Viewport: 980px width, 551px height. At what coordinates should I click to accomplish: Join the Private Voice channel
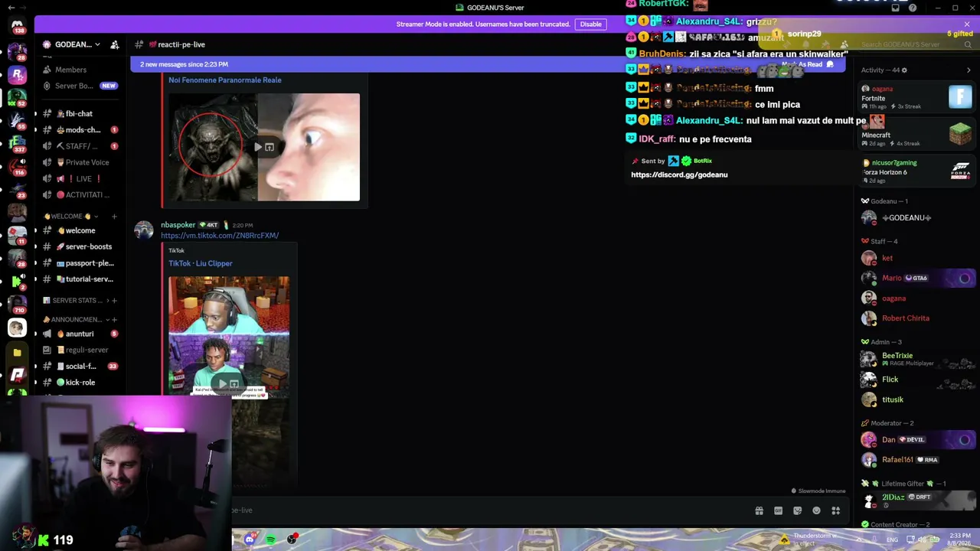pos(80,162)
